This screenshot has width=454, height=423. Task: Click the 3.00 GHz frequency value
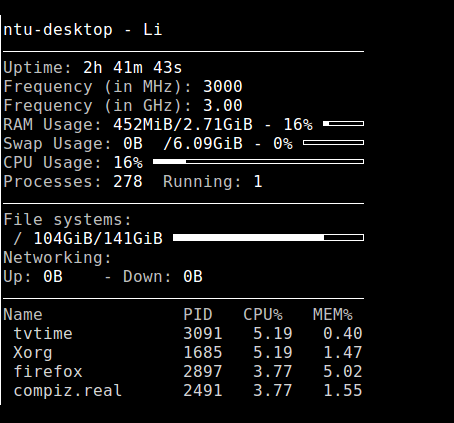tap(223, 106)
